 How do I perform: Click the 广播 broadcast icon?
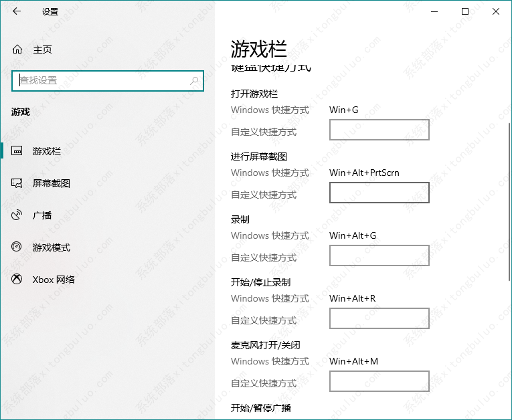click(17, 215)
